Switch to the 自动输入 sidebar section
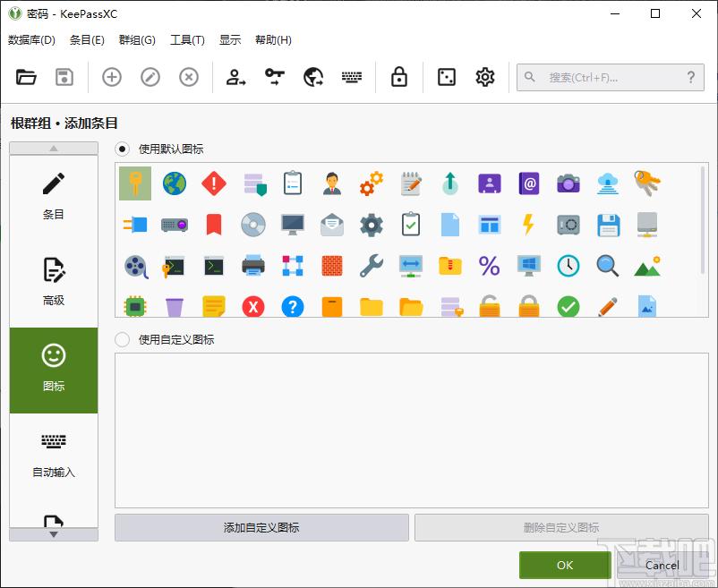The height and width of the screenshot is (588, 718). click(x=54, y=456)
